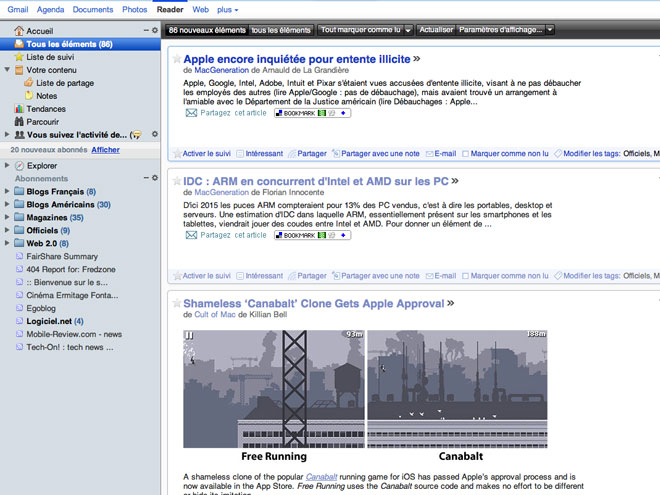This screenshot has width=660, height=495.
Task: Click the Blogs Français folder icon
Action: (19, 191)
